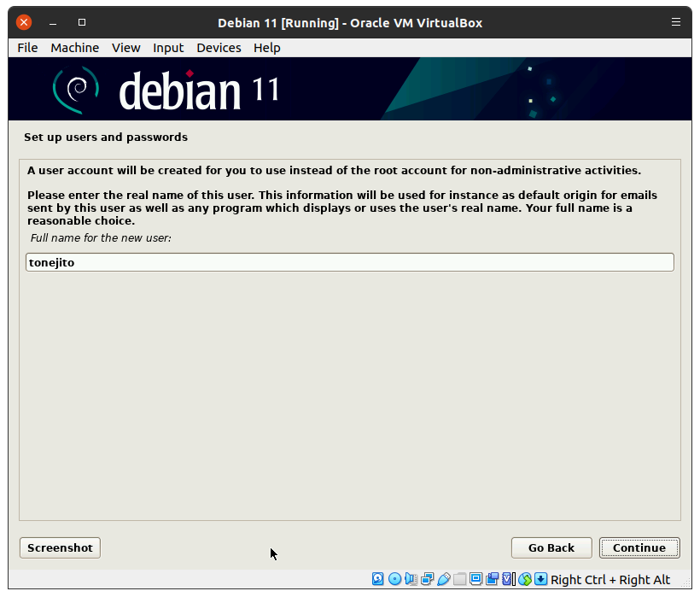The height and width of the screenshot is (597, 700).
Task: Click the USB devices icon in status bar
Action: coord(443,579)
